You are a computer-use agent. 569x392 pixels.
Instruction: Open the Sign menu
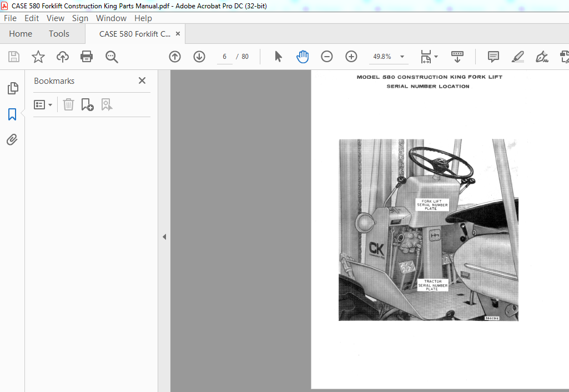(x=80, y=18)
